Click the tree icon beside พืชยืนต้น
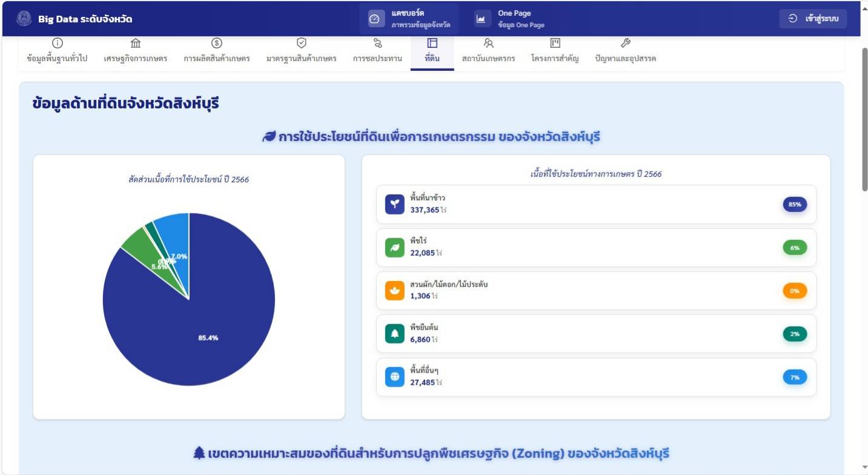The height and width of the screenshot is (475, 868). click(x=395, y=333)
